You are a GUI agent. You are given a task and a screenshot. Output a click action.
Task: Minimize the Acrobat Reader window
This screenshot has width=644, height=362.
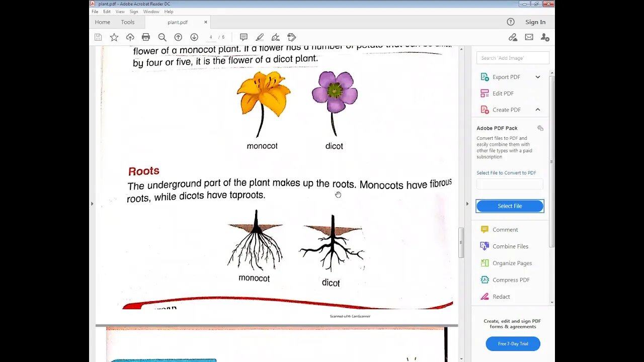525,4
